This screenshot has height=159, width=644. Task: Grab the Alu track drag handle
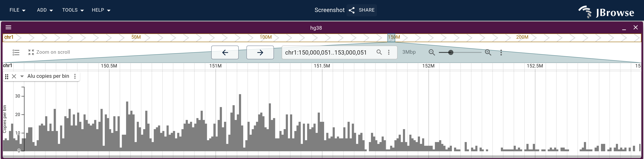click(x=7, y=76)
